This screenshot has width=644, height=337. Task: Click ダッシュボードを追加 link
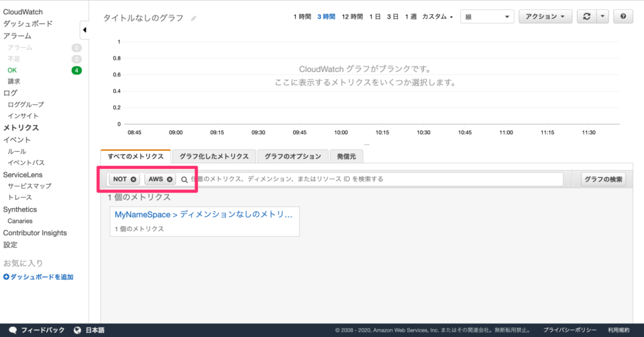42,277
